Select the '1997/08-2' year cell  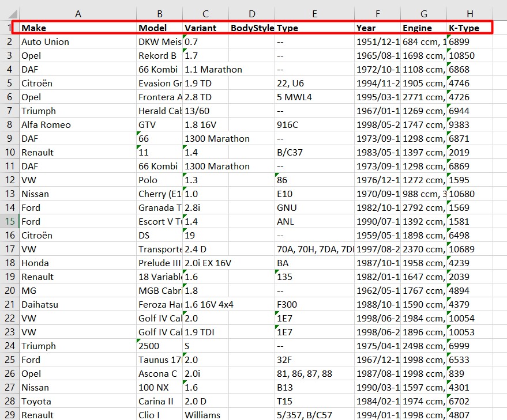(x=377, y=249)
